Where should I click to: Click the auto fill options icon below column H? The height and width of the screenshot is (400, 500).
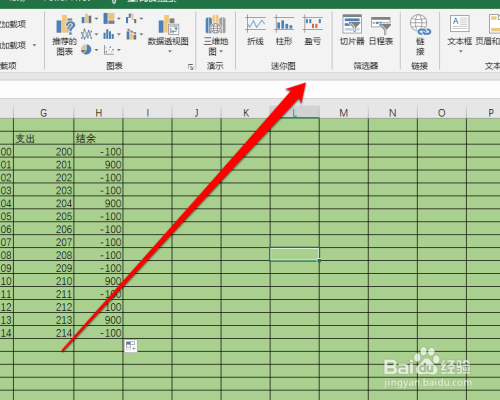click(x=131, y=346)
